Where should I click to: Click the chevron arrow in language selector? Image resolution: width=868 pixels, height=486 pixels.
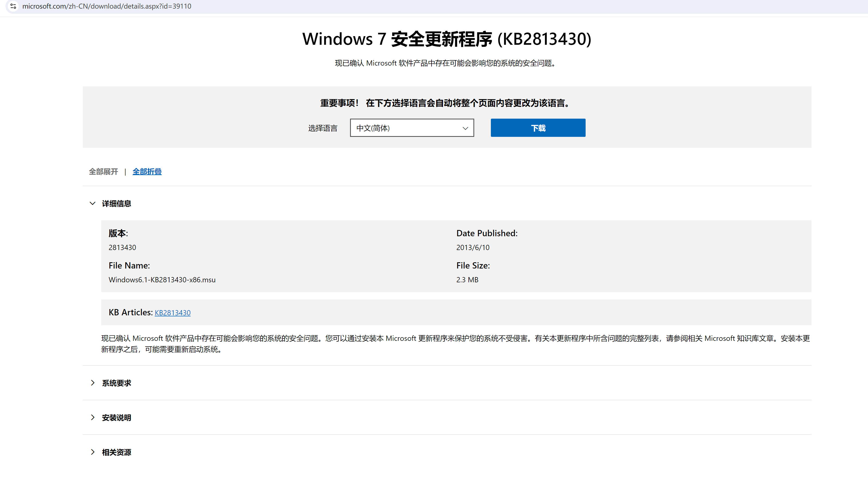click(x=465, y=128)
